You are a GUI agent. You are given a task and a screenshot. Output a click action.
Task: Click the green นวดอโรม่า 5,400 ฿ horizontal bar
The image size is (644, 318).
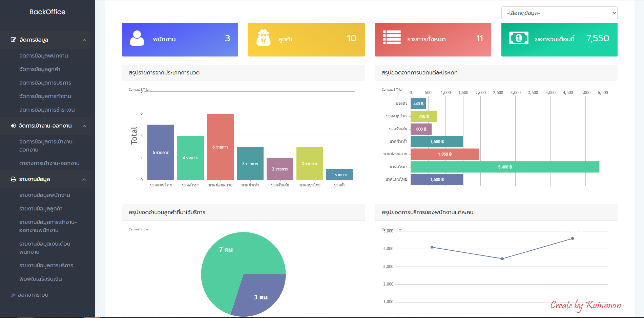(505, 167)
